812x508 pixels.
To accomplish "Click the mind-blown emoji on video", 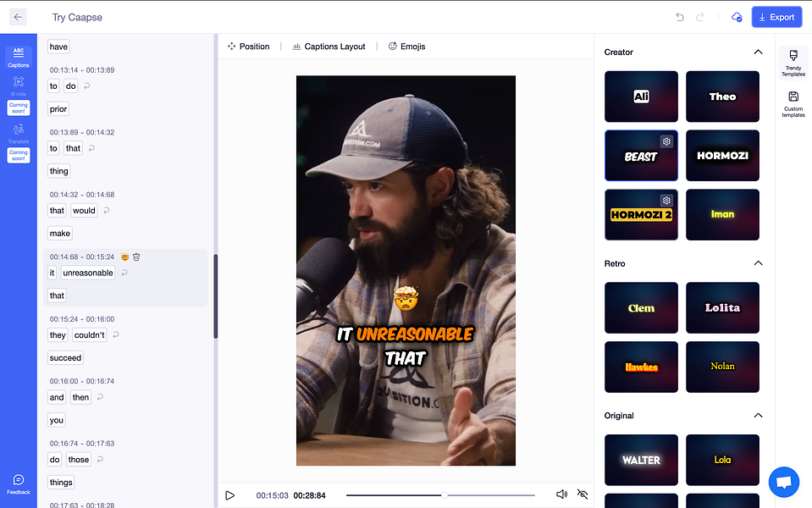I will (x=406, y=298).
